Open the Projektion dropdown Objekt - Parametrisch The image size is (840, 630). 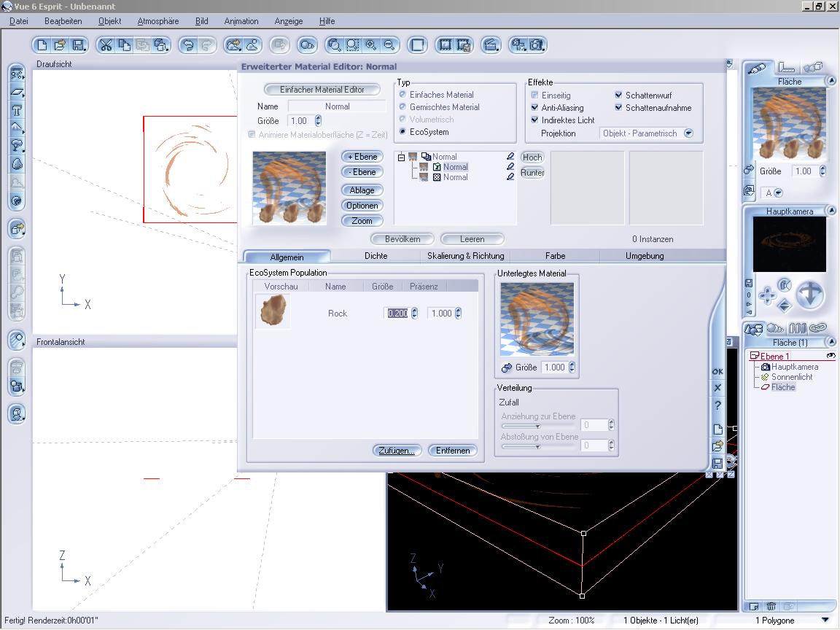click(x=647, y=133)
